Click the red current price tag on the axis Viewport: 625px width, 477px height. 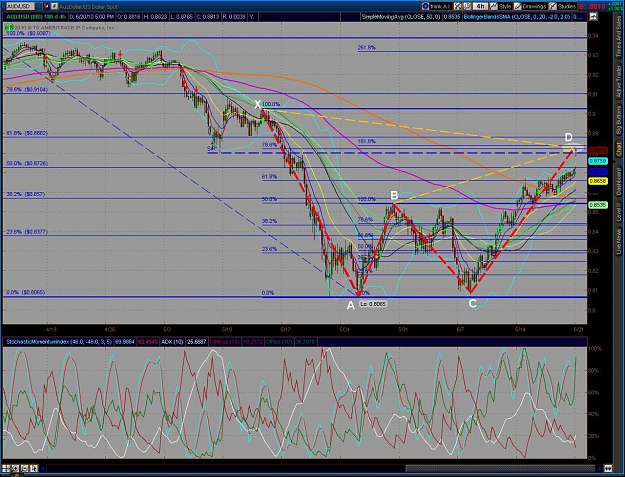tap(598, 151)
